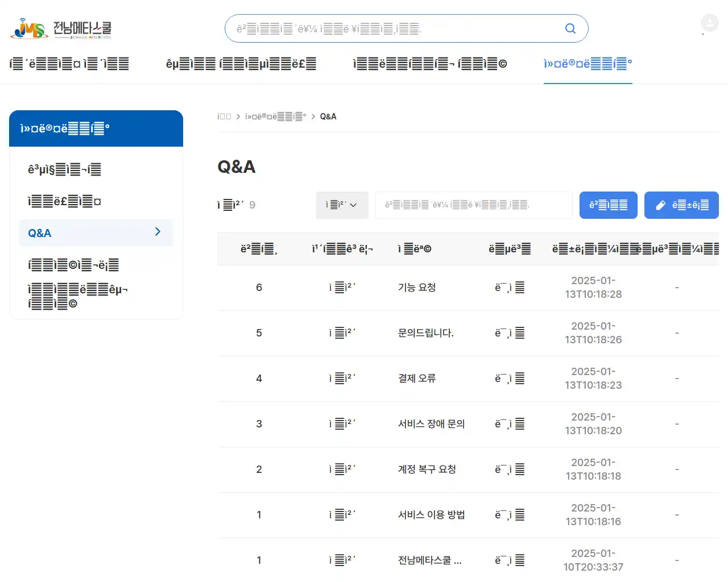Click the date 2025-01-13T10:18:20
This screenshot has width=728, height=582.
593,424
